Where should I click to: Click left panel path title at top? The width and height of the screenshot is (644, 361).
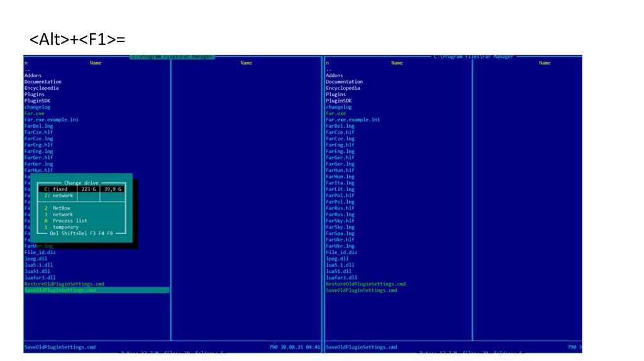pos(172,57)
